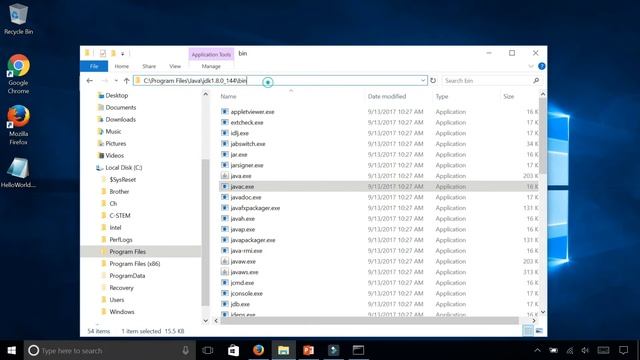Open the View ribbon tab

click(x=175, y=66)
